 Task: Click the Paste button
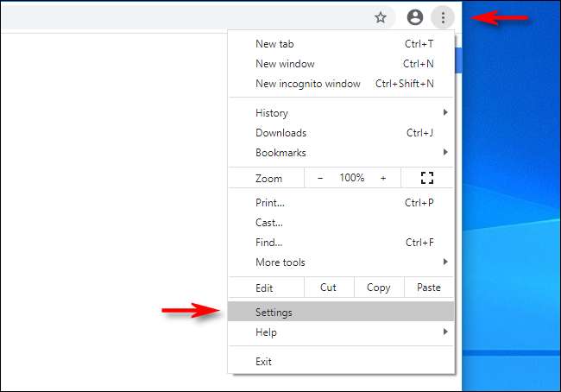tap(429, 288)
